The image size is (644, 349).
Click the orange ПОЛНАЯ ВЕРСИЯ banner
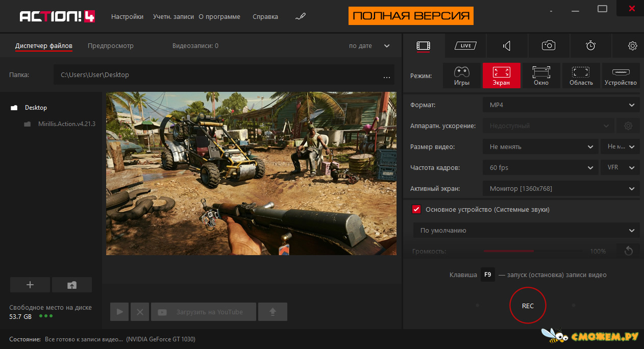pyautogui.click(x=411, y=16)
